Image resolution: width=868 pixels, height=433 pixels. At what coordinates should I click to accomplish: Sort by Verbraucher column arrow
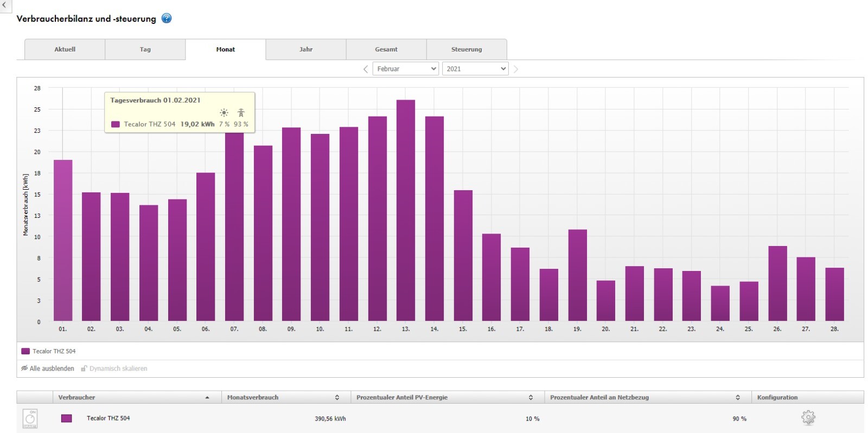[207, 398]
